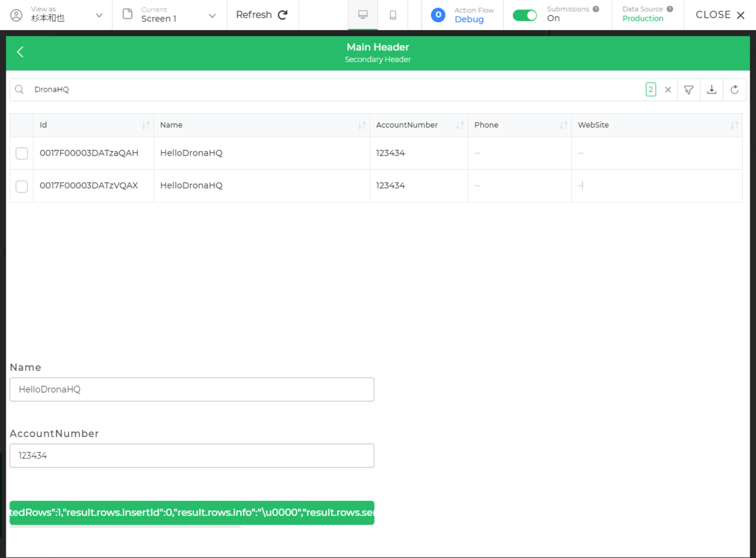
Task: Switch to desktop preview mode
Action: coord(363,14)
